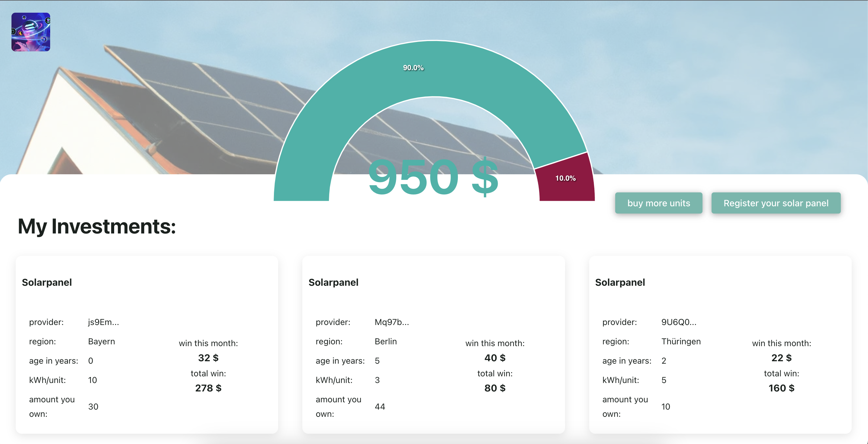Click the 90.0% percentage label
868x444 pixels.
click(413, 68)
